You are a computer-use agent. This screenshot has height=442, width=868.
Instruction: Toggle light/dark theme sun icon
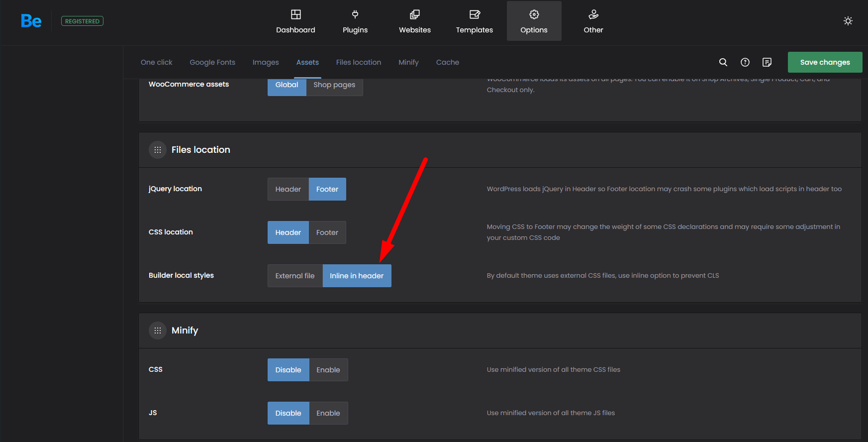[848, 21]
